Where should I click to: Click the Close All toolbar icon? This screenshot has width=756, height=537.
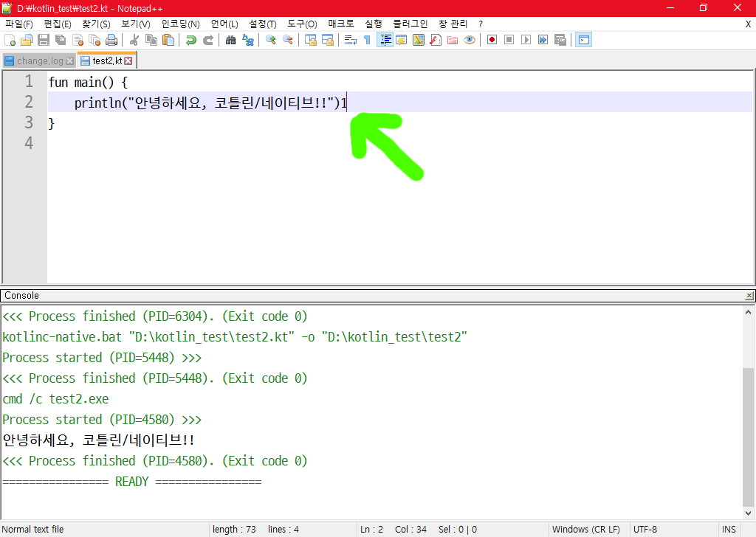pos(94,40)
